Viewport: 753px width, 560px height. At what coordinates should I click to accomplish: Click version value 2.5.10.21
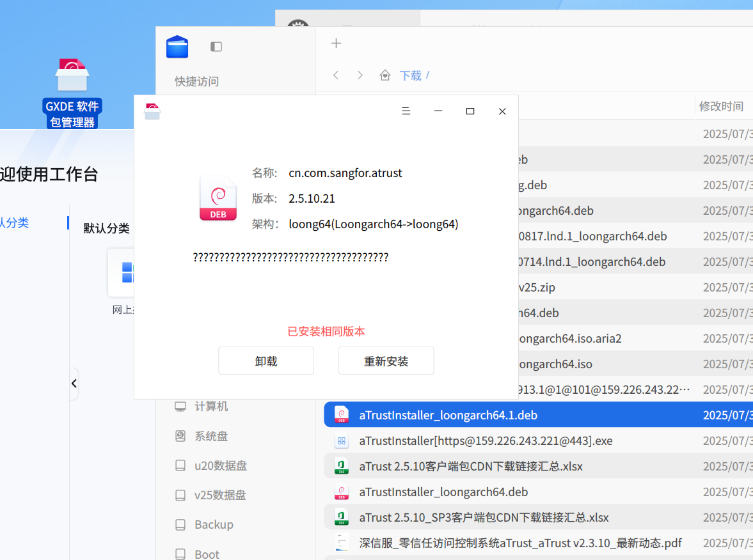pos(312,199)
